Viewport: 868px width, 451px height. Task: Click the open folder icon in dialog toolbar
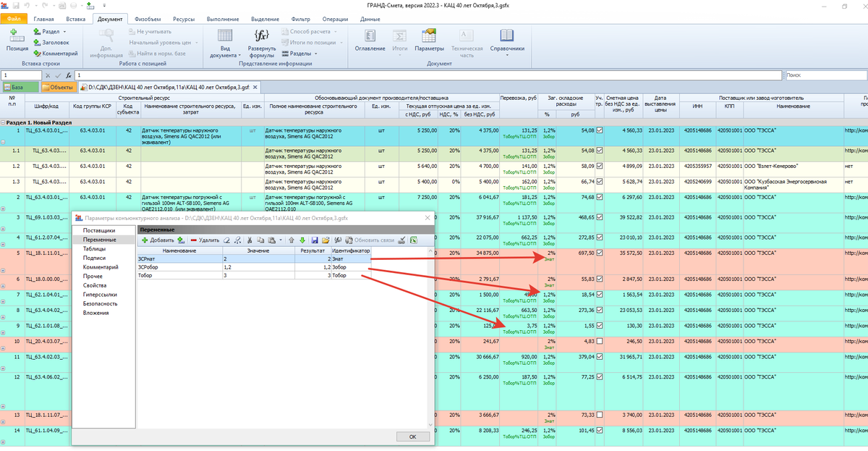point(325,240)
